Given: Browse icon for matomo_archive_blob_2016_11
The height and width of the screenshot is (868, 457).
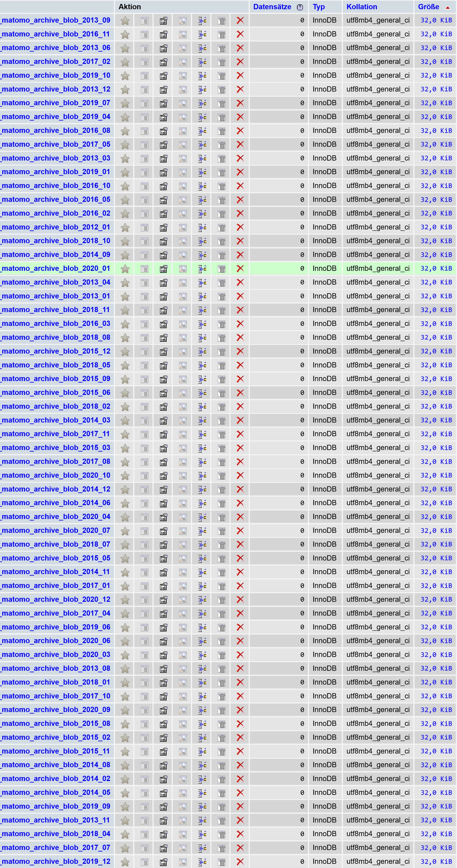Looking at the screenshot, I should point(144,34).
